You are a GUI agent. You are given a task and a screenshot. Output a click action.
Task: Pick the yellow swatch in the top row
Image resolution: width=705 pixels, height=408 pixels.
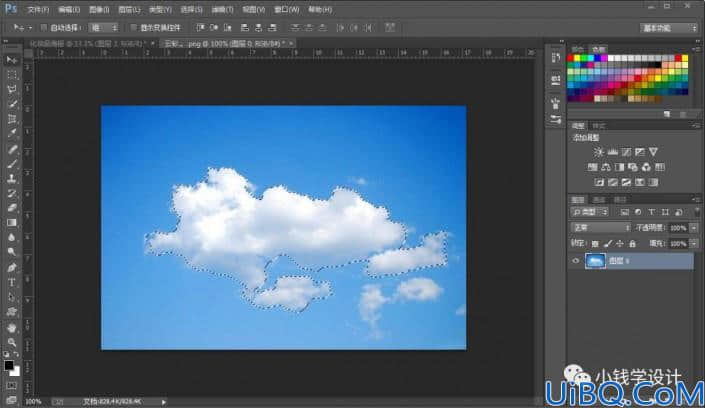[x=577, y=58]
